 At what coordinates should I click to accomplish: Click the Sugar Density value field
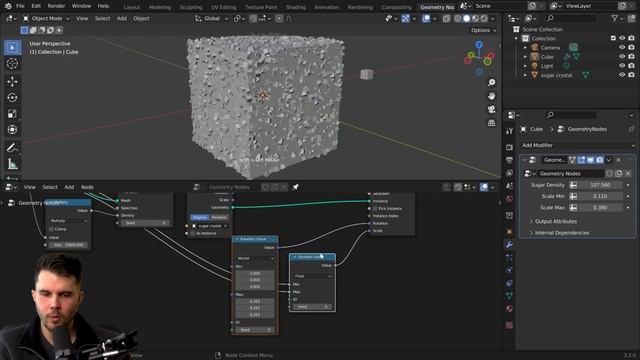(x=600, y=185)
